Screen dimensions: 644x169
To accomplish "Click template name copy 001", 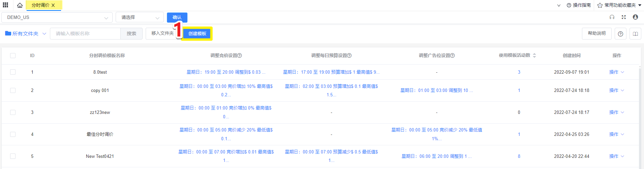I will click(100, 90).
